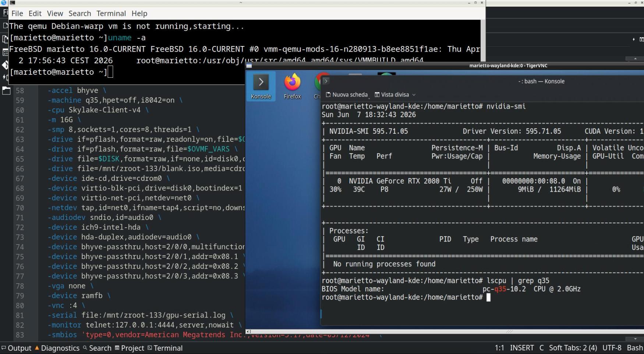Open the Soft Tabs: 2 (4) indentation selector

pos(573,348)
